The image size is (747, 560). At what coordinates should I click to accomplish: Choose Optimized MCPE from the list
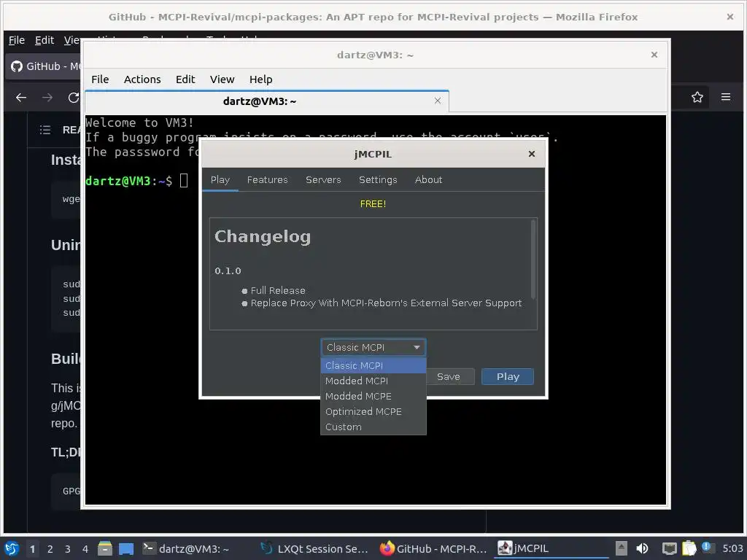[373, 411]
